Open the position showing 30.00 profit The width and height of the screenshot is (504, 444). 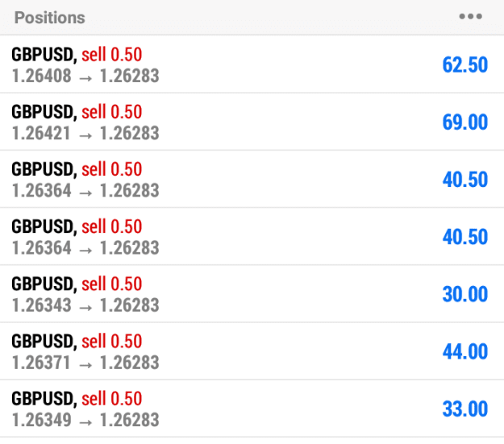(252, 293)
